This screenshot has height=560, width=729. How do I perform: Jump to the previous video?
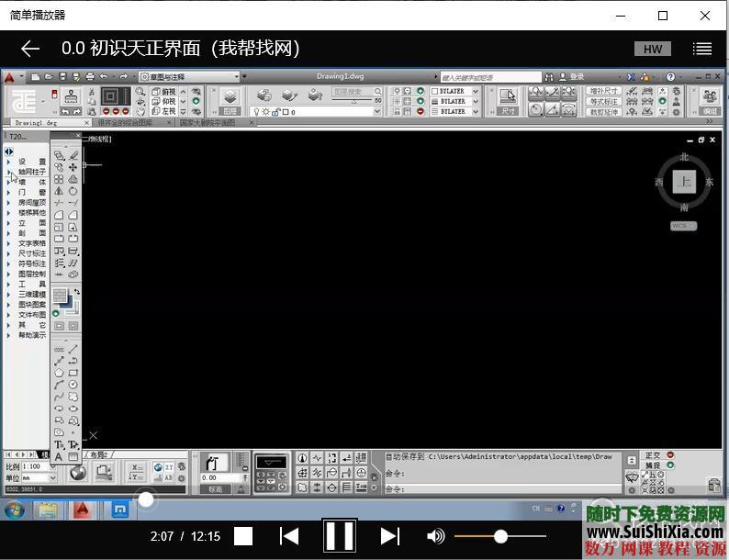(289, 536)
